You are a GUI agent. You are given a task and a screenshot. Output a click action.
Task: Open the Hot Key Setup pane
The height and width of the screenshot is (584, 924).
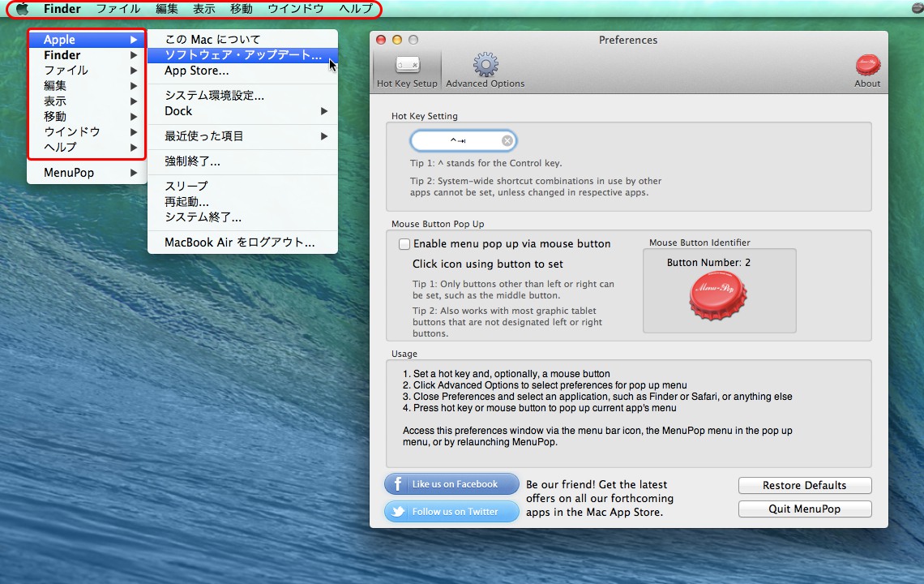click(x=407, y=71)
